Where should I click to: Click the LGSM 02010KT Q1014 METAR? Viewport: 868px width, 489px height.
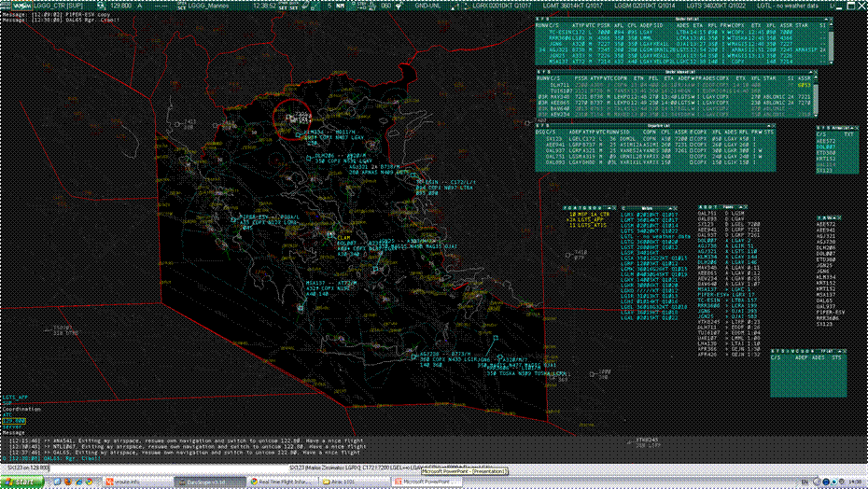tap(645, 6)
